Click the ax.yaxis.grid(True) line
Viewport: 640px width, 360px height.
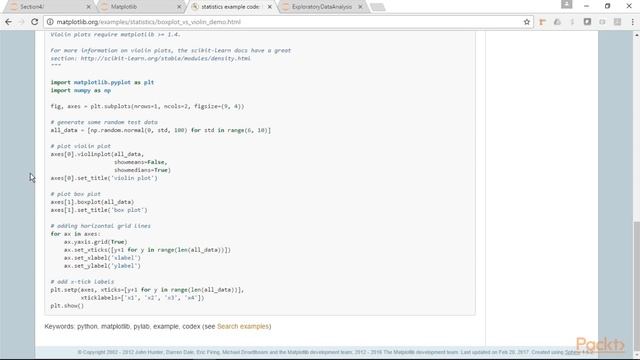click(x=96, y=242)
